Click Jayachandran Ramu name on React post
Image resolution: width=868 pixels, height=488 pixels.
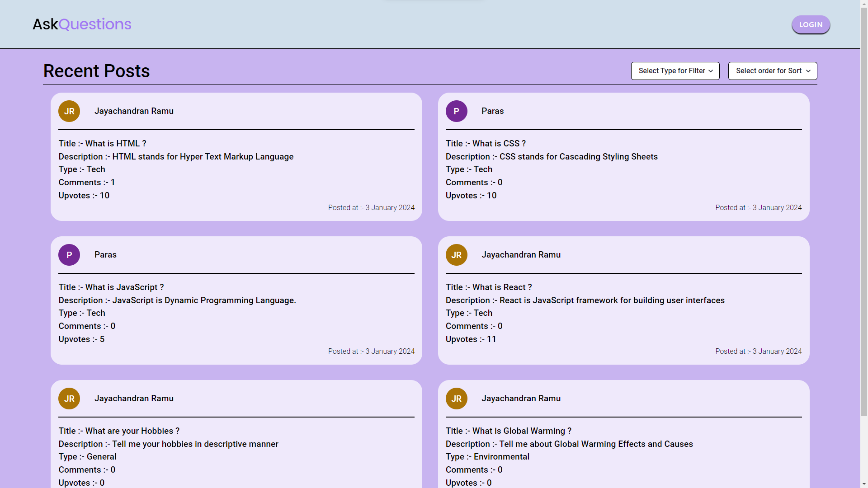click(521, 255)
